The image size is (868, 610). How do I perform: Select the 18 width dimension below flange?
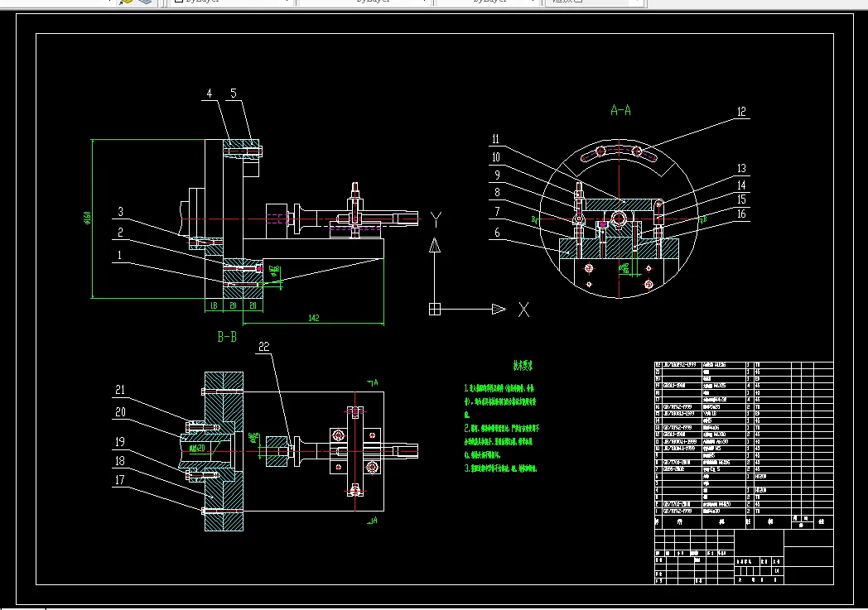214,305
